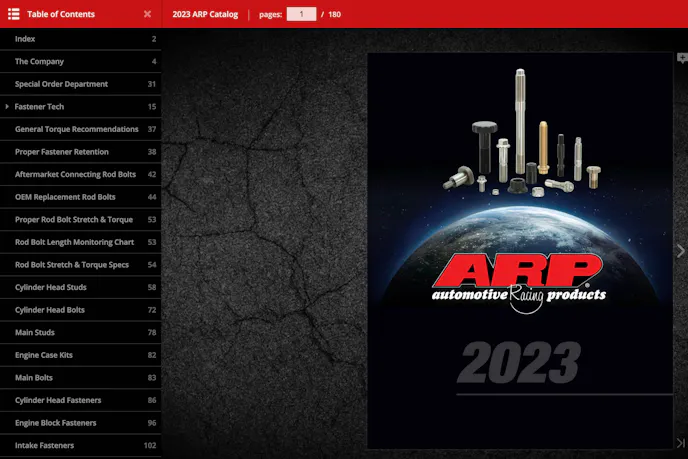Click the Table of Contents list icon
The height and width of the screenshot is (459, 688).
(x=14, y=14)
